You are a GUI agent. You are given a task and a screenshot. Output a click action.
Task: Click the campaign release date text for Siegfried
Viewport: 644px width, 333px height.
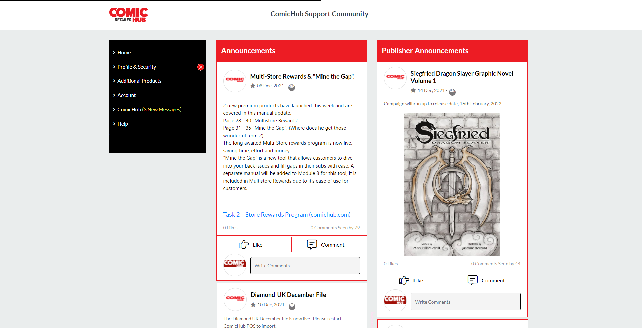point(442,104)
